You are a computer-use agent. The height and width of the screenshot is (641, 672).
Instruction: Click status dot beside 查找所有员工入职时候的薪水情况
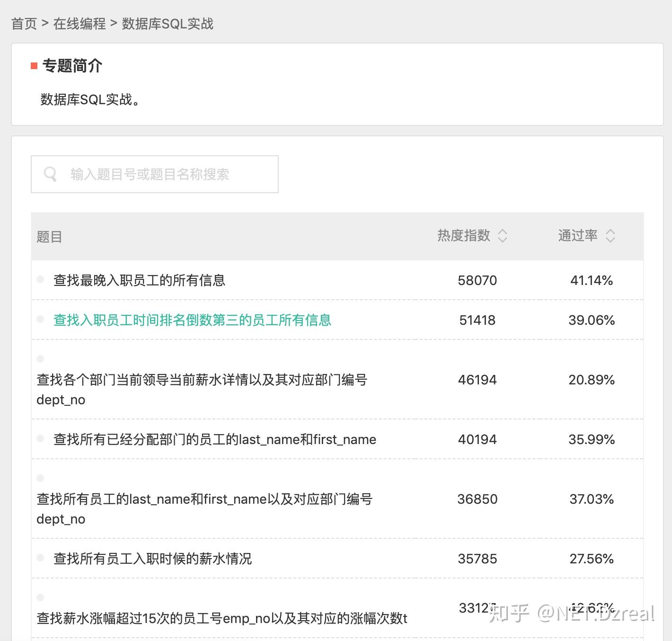[40, 558]
